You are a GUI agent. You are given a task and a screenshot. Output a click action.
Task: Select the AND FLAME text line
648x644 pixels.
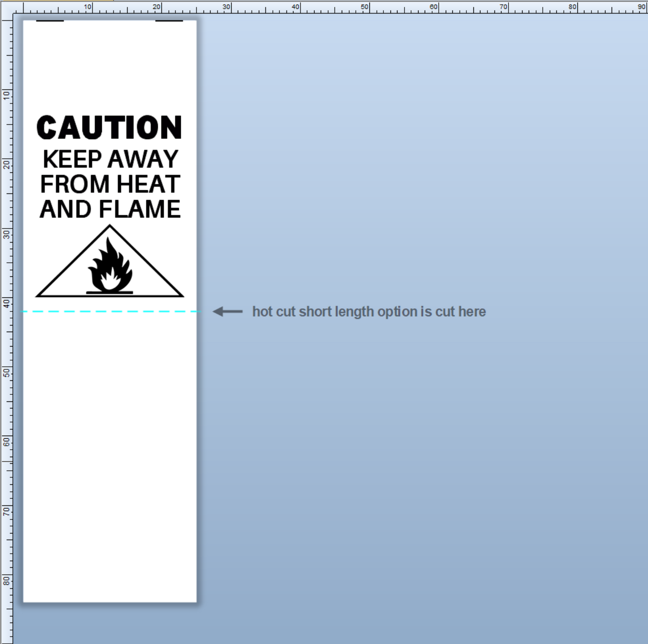[110, 209]
